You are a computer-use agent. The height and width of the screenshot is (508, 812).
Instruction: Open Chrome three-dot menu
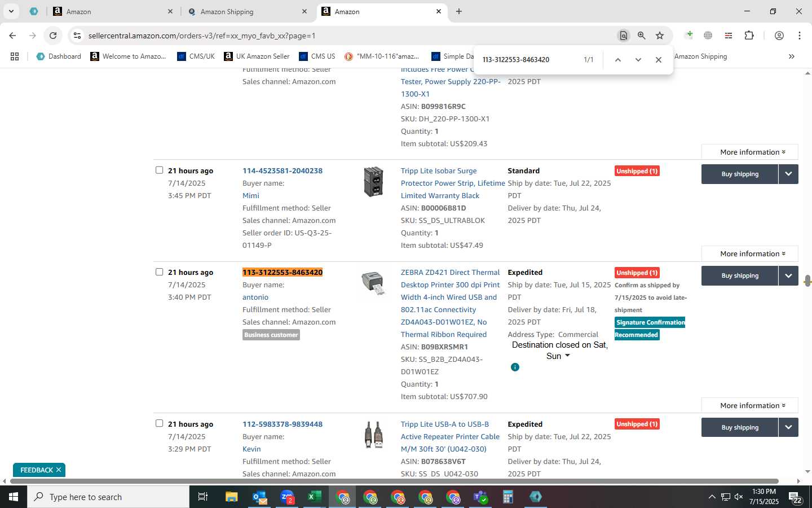coord(800,36)
